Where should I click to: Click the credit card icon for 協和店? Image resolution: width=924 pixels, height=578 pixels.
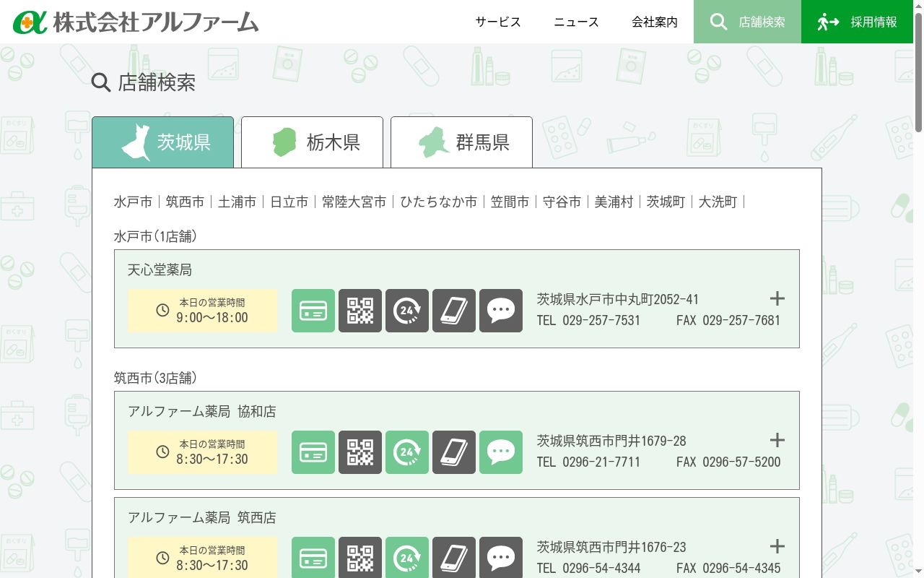tap(313, 452)
